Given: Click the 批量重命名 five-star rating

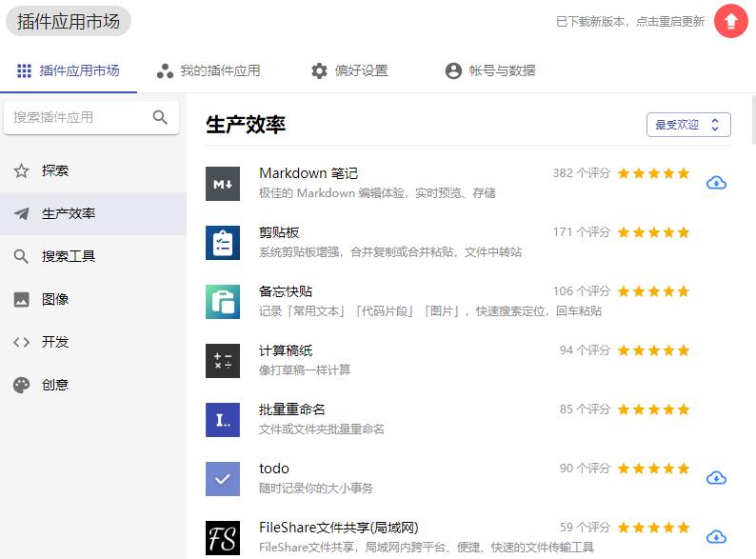Looking at the screenshot, I should [x=653, y=409].
